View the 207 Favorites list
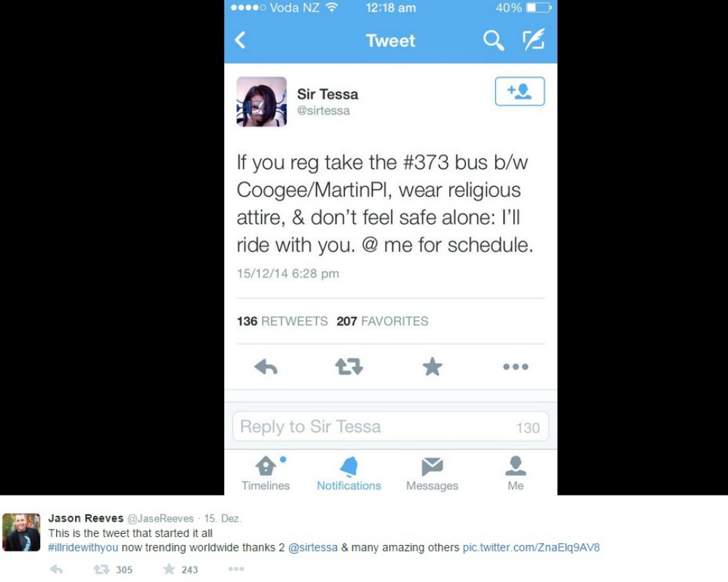Image resolution: width=728 pixels, height=582 pixels. [x=383, y=321]
